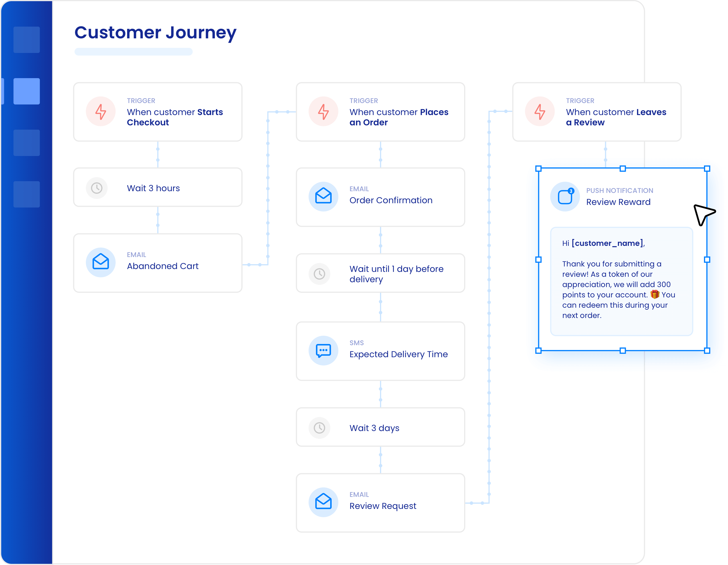This screenshot has height=565, width=728.
Task: Click bottom-right resize handle of selected card
Action: (x=707, y=351)
